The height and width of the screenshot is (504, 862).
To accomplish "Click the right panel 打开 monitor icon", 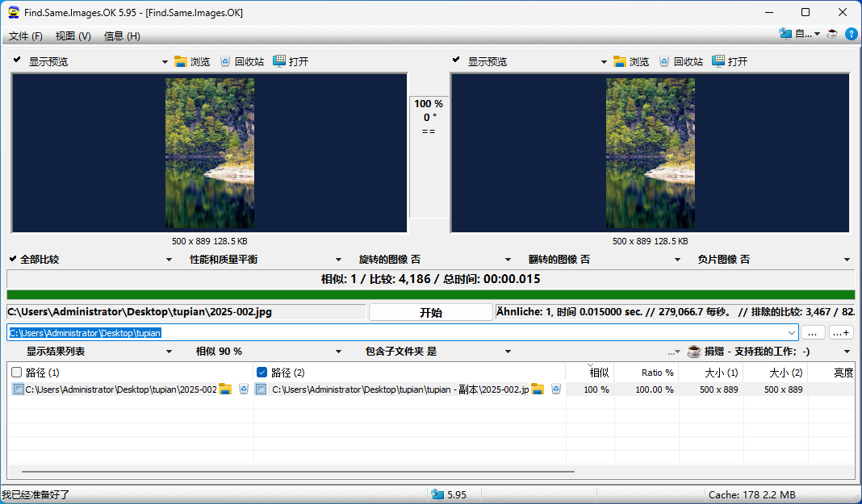I will [718, 61].
